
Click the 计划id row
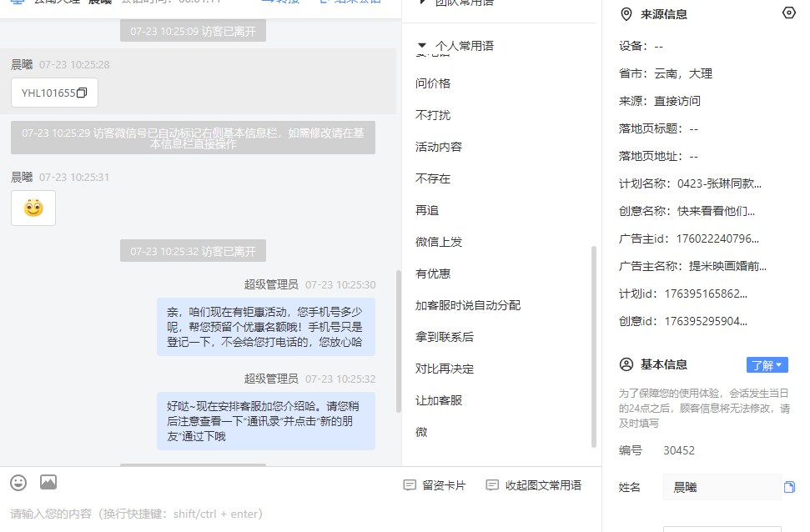click(x=683, y=294)
